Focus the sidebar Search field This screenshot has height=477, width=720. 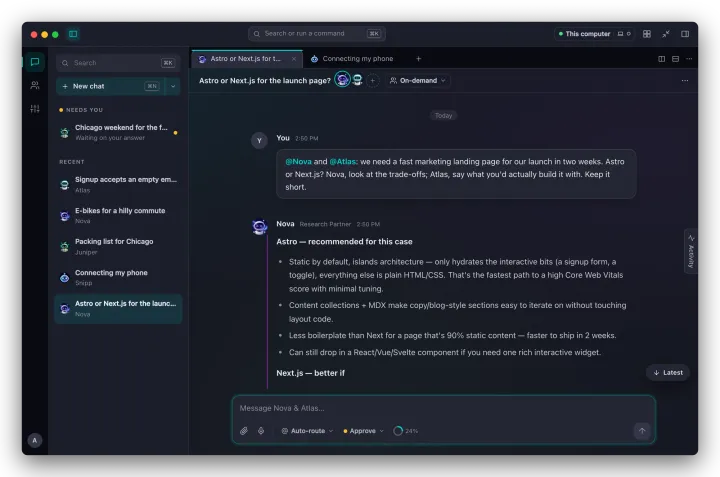pos(118,63)
